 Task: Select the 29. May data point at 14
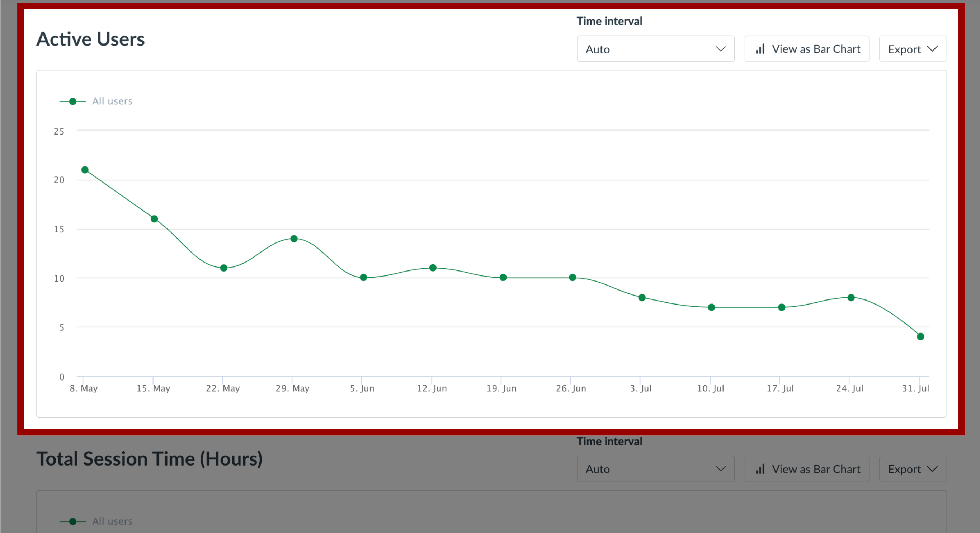coord(294,239)
